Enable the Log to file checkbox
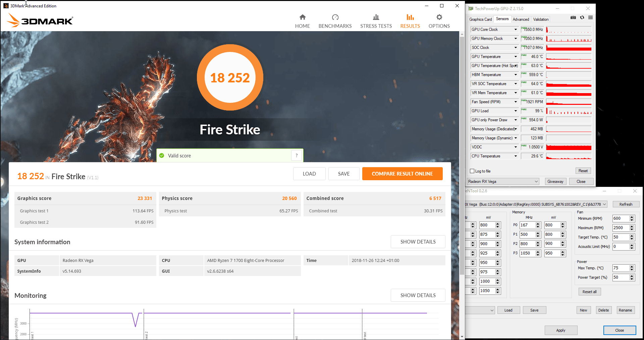Image resolution: width=644 pixels, height=340 pixels. click(472, 171)
